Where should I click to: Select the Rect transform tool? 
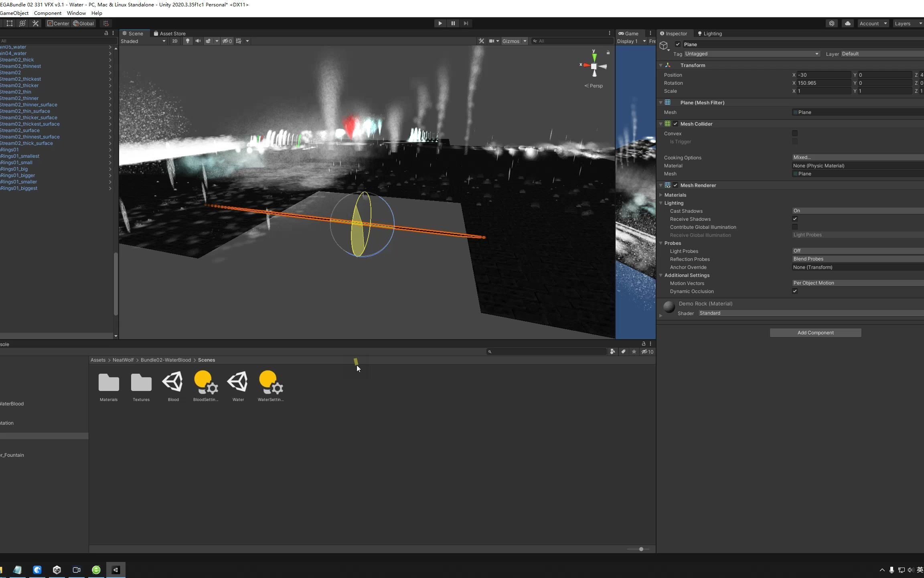pyautogui.click(x=10, y=23)
